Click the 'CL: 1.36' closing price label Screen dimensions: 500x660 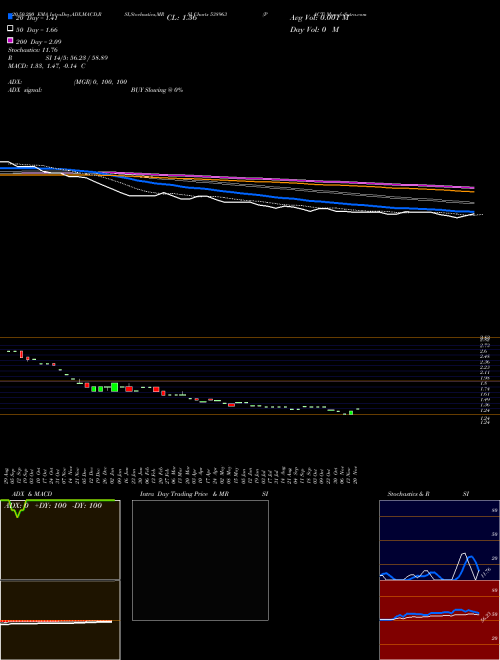(182, 18)
